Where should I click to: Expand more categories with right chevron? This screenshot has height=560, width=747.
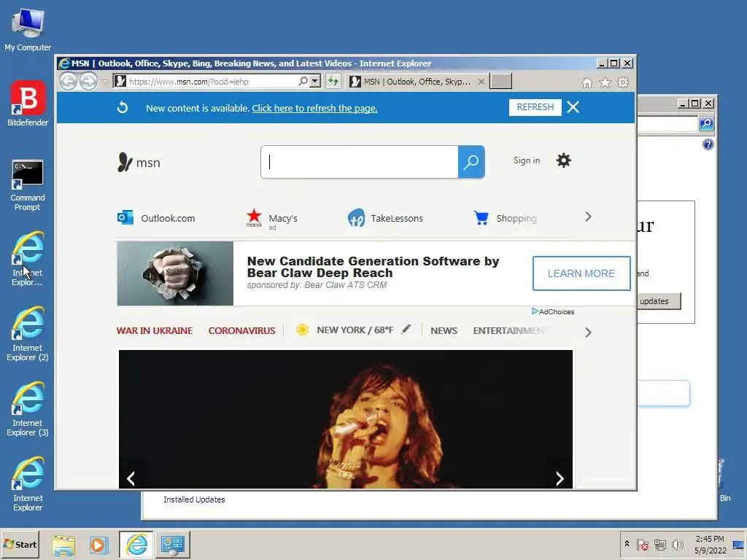588,332
